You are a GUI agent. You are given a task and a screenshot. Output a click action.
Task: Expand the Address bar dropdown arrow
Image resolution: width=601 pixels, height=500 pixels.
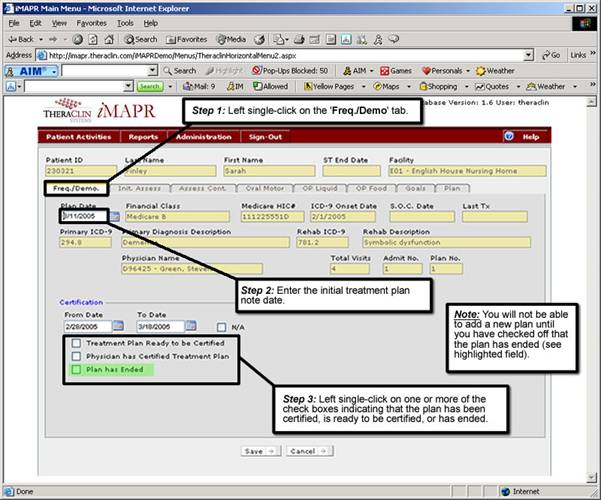point(529,55)
